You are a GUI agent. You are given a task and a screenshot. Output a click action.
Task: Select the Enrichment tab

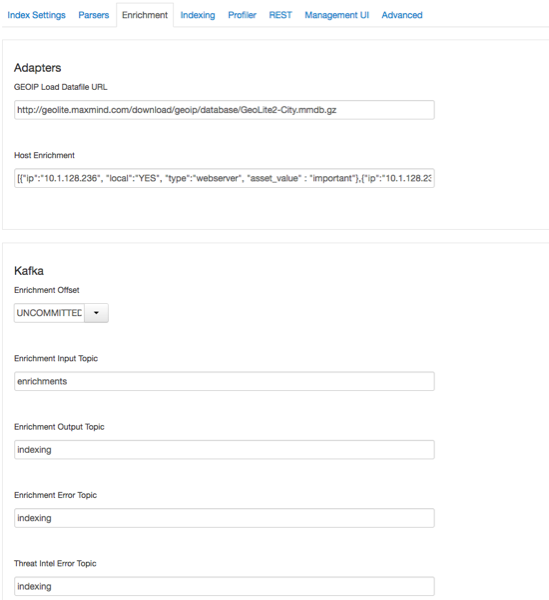pyautogui.click(x=145, y=15)
